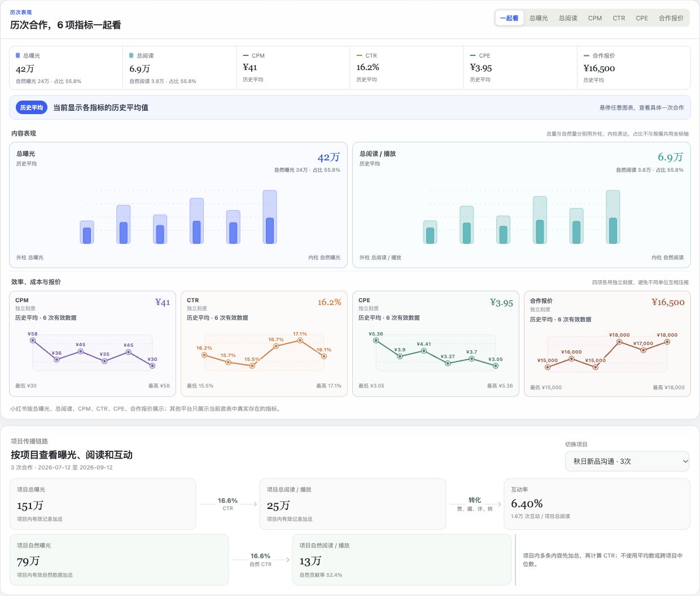
Task: Switch to the 总曝光 tab
Action: click(x=539, y=18)
